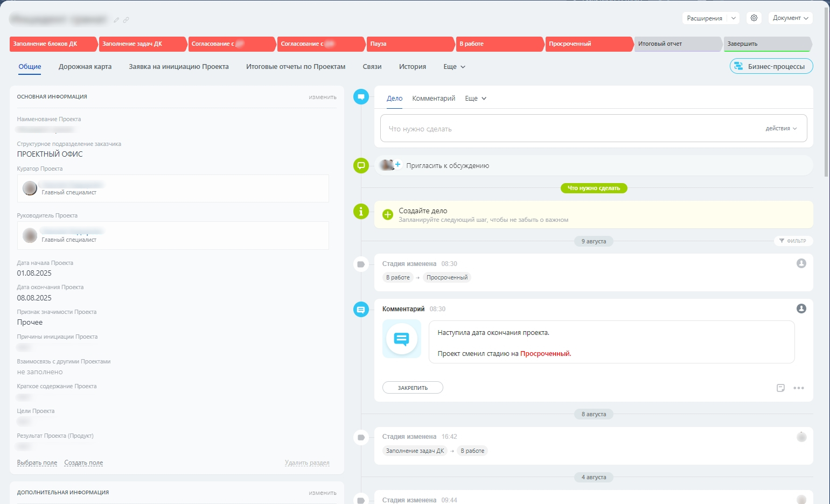Click изменить in Дополнительная информация

point(323,493)
